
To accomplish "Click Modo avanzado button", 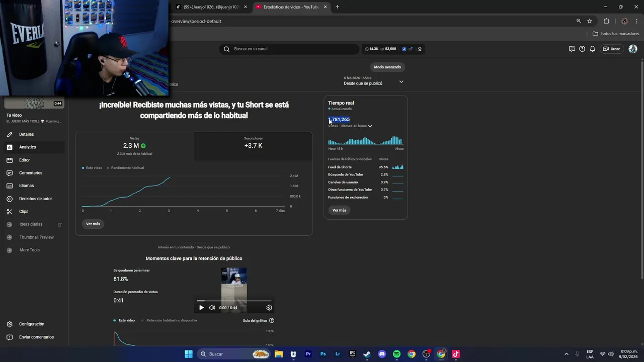I will 387,67.
